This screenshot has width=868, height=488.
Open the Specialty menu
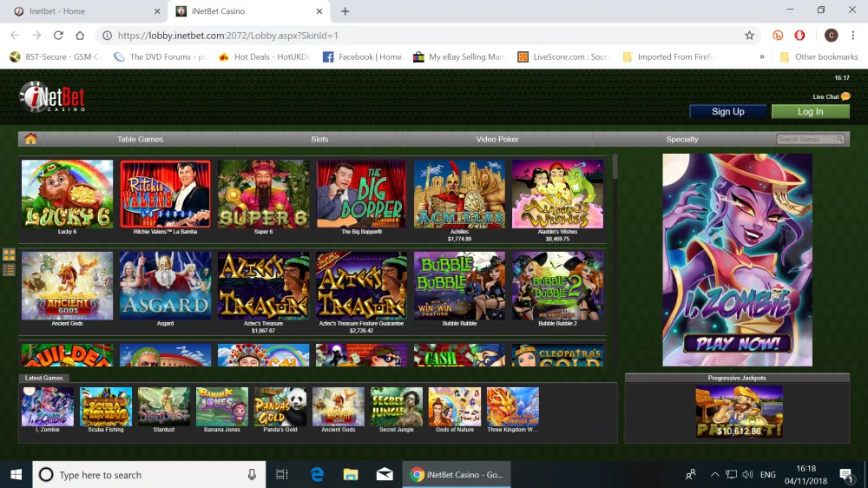click(x=682, y=139)
